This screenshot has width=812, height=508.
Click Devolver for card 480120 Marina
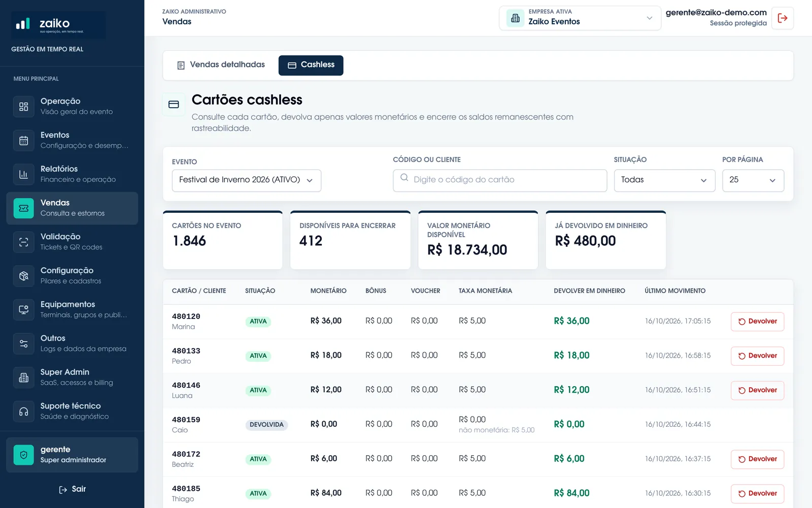[758, 322]
